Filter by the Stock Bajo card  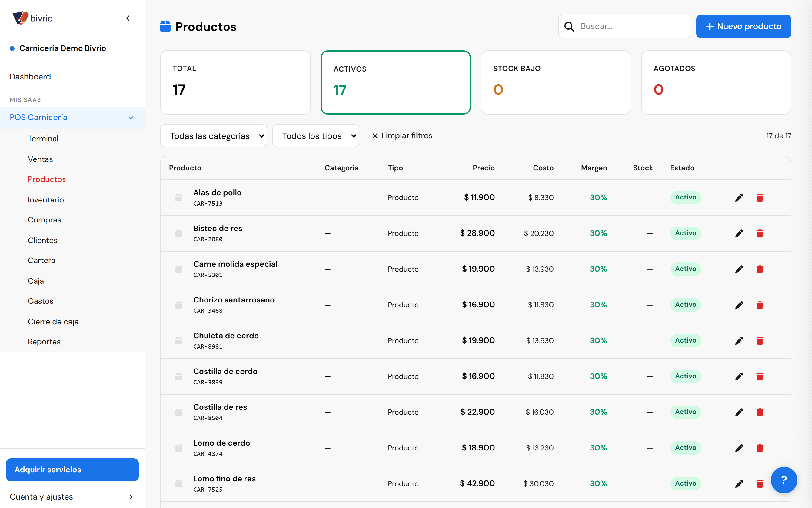556,82
